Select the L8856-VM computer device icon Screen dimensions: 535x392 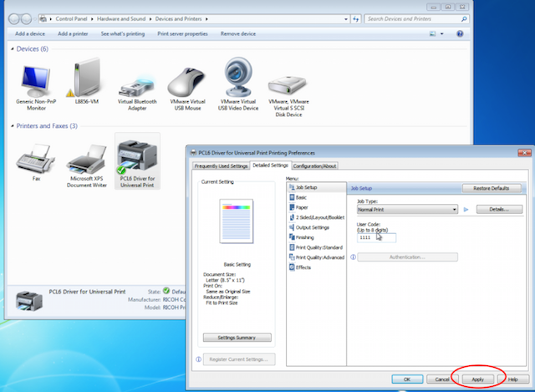click(x=86, y=79)
